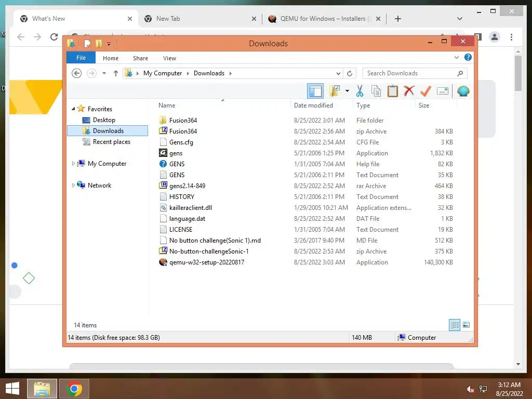Select the LICENSE text document
Viewport: 532px width, 399px height.
pyautogui.click(x=180, y=229)
